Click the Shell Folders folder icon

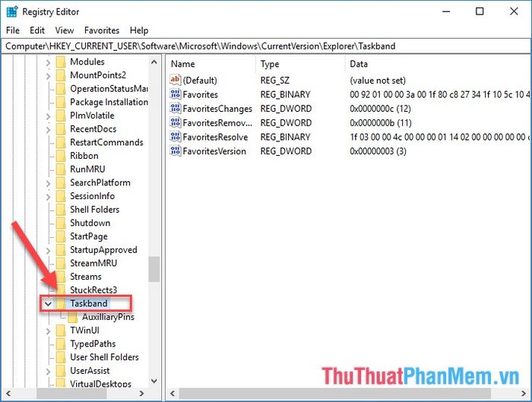click(61, 209)
